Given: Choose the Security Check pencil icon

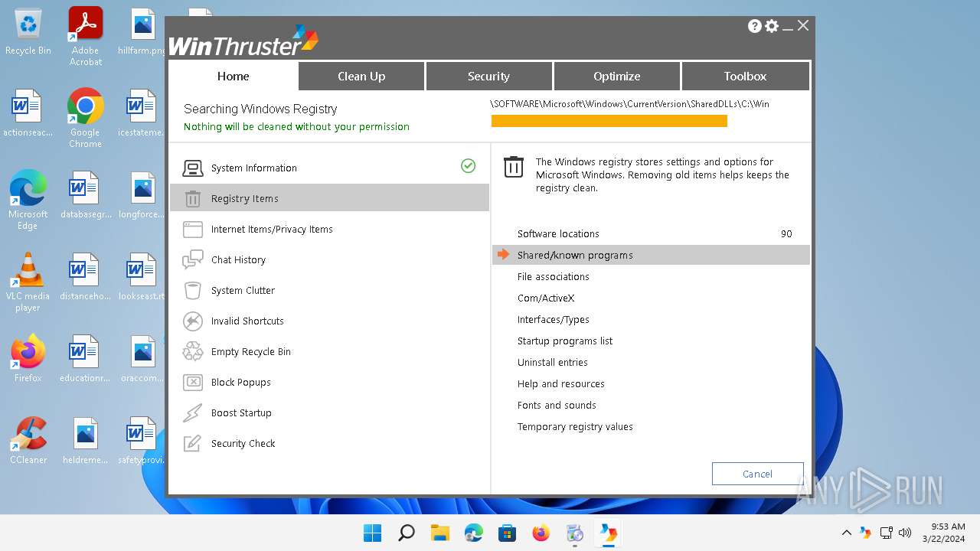Looking at the screenshot, I should point(193,444).
